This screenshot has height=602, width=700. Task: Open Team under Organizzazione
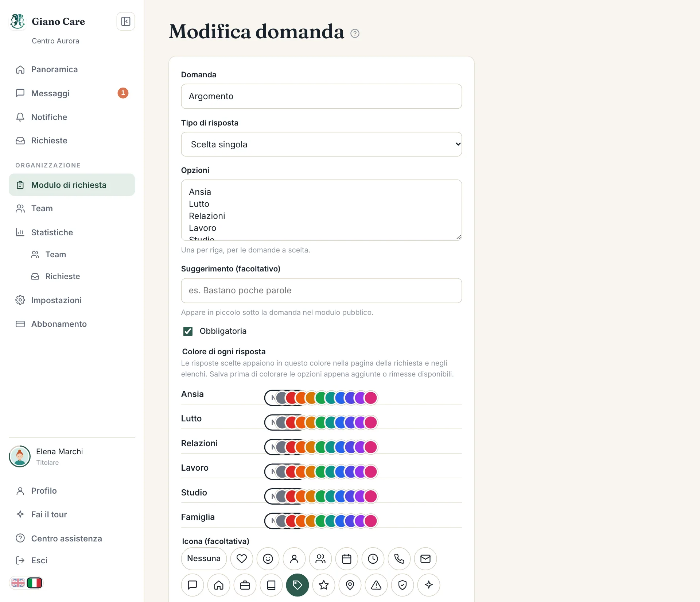point(72,208)
